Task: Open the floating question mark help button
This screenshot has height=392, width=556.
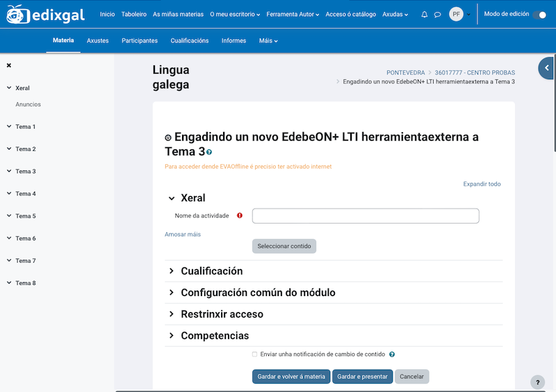Action: tap(537, 382)
